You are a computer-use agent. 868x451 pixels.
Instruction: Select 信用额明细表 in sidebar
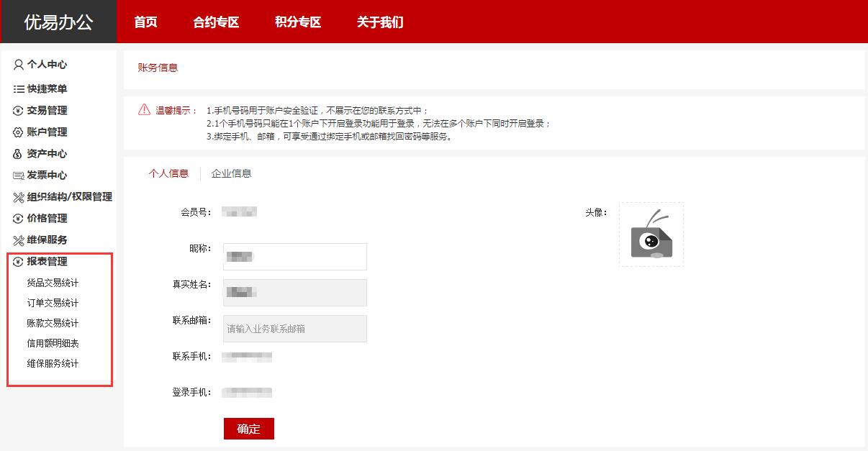53,343
